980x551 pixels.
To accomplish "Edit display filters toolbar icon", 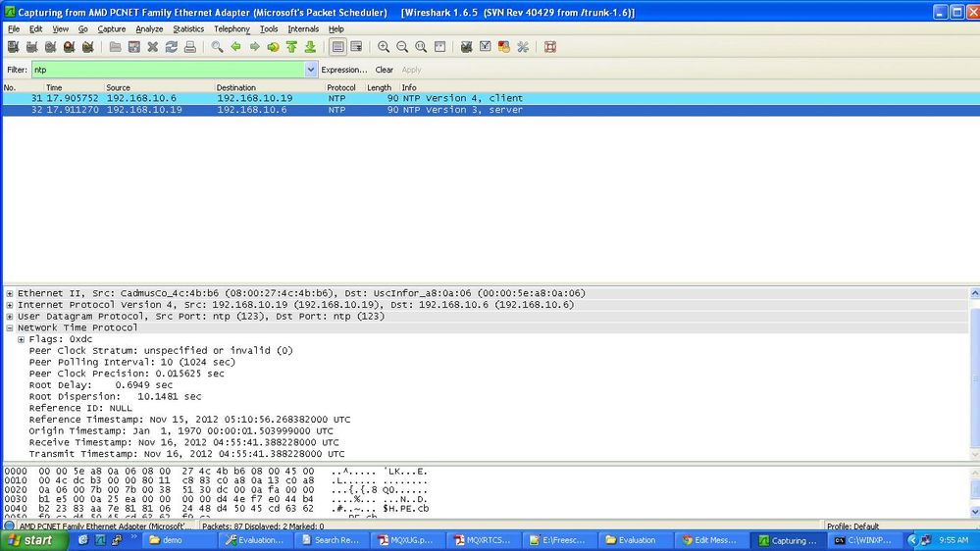I will point(485,47).
